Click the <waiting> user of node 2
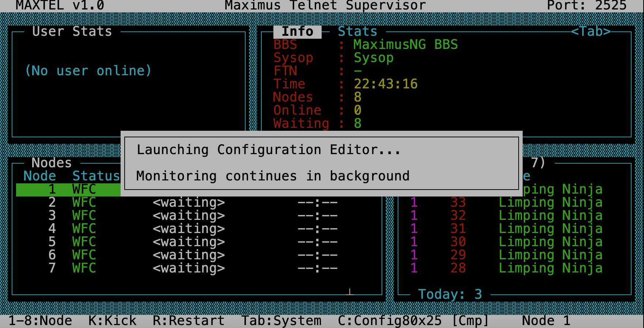 coord(189,203)
